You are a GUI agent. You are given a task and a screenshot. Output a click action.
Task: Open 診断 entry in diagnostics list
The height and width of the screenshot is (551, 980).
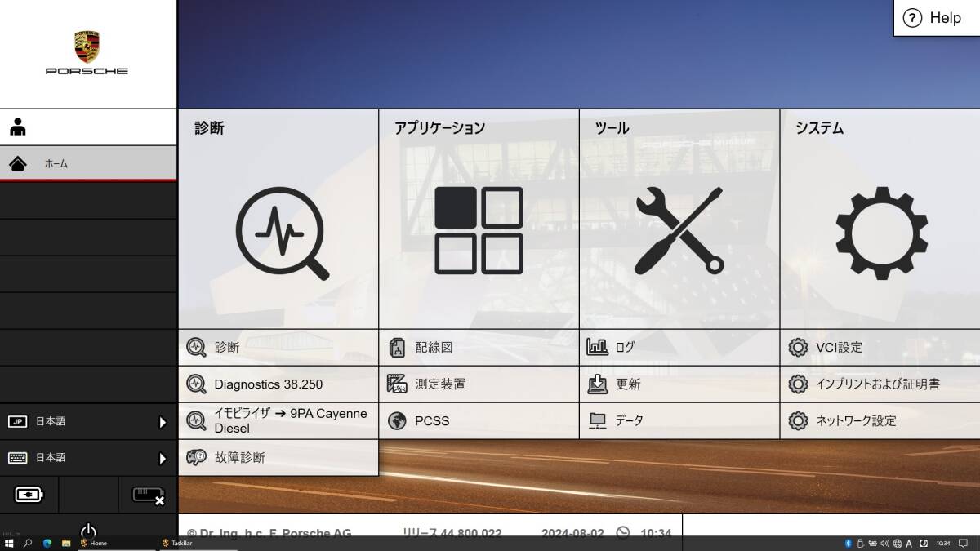coord(278,347)
